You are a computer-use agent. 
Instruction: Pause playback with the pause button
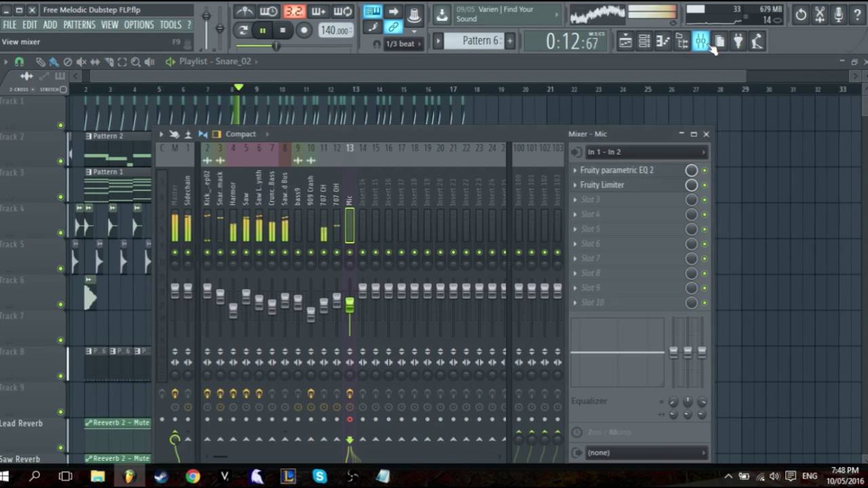coord(262,30)
